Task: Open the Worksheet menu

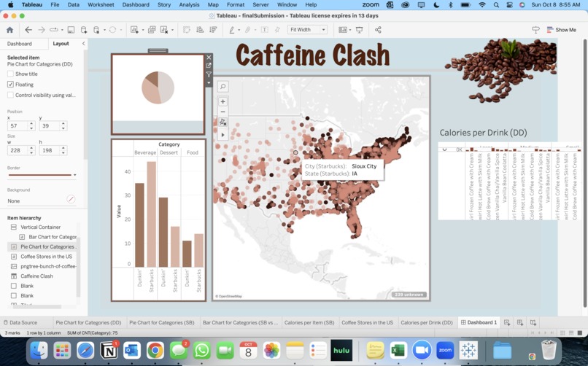Action: [x=101, y=4]
